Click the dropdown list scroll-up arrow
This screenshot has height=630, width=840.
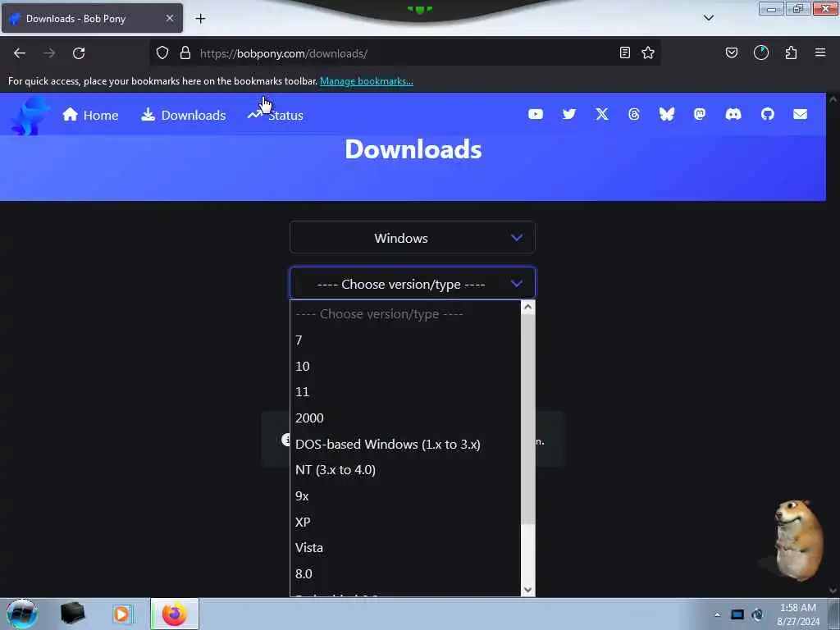click(x=527, y=307)
